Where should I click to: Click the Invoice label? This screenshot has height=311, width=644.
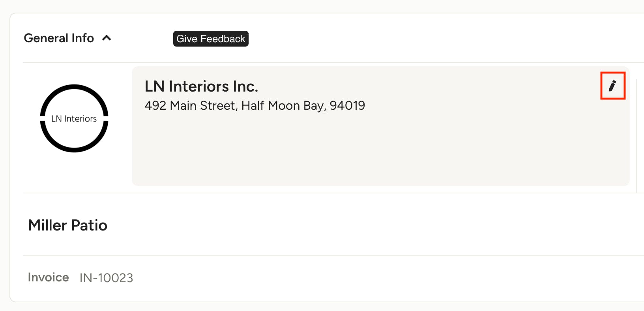tap(48, 277)
